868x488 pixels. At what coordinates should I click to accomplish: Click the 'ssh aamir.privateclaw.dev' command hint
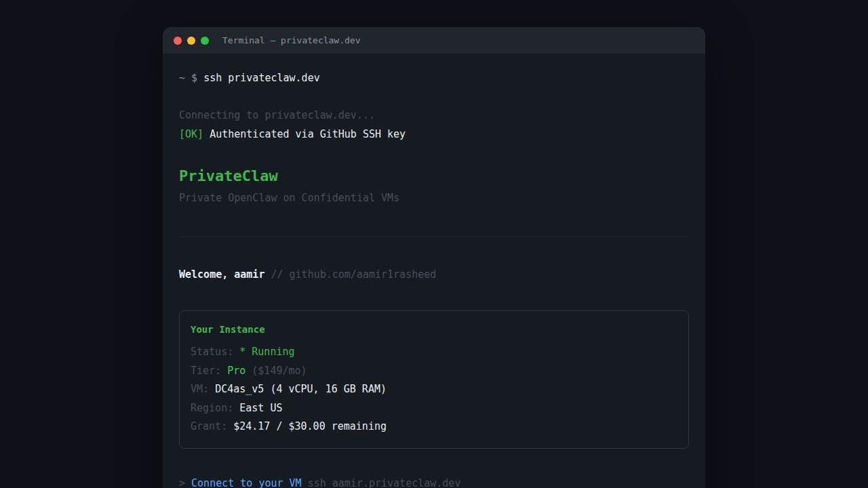(384, 483)
